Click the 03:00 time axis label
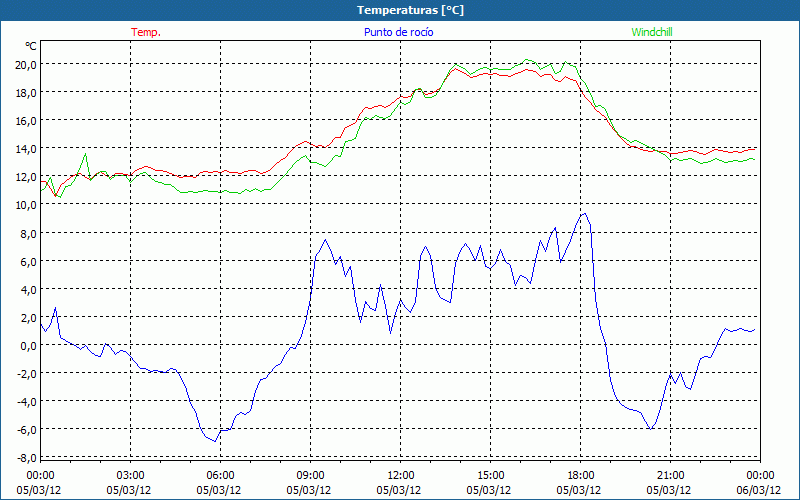 (131, 476)
